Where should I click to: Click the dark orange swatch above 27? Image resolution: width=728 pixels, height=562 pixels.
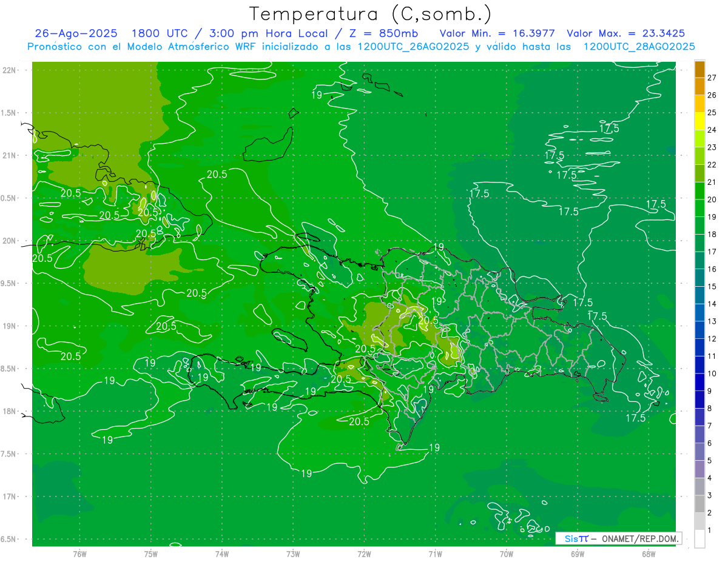(699, 69)
